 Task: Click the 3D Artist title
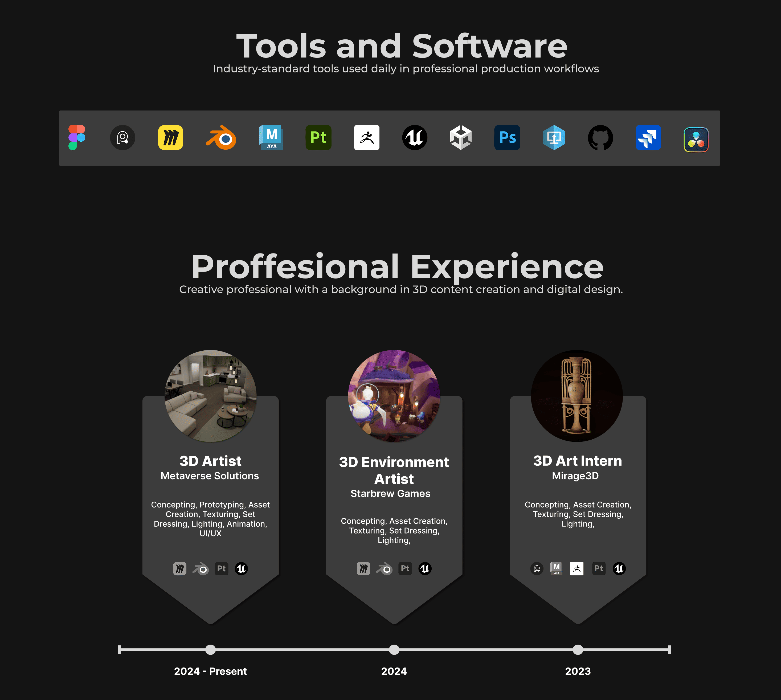click(210, 461)
